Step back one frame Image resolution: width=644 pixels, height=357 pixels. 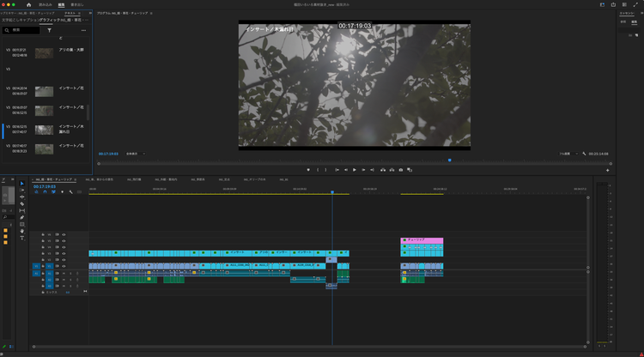pos(346,170)
